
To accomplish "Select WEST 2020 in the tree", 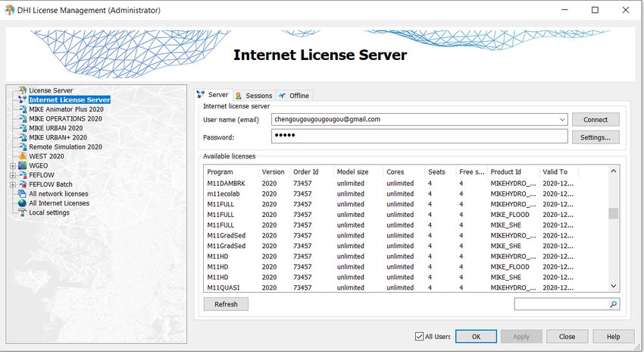I will (x=46, y=156).
